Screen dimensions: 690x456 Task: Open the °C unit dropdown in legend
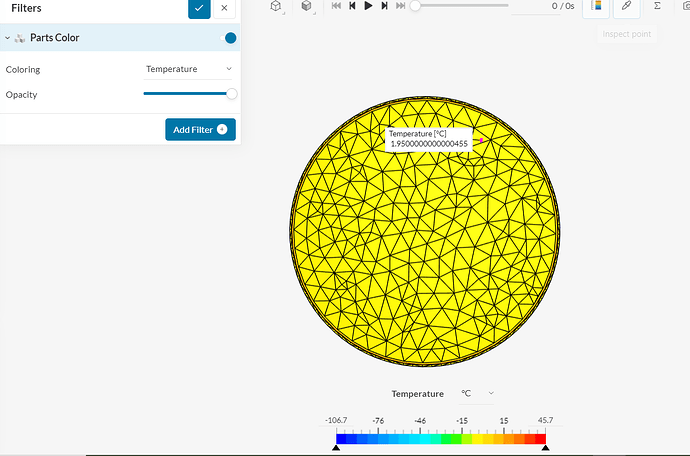(x=477, y=393)
